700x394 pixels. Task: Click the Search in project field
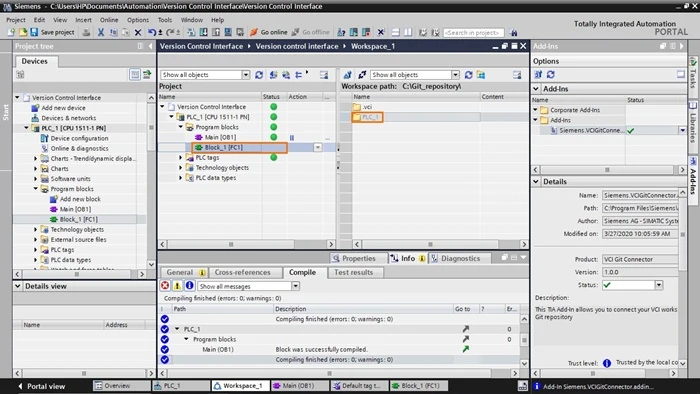point(474,33)
